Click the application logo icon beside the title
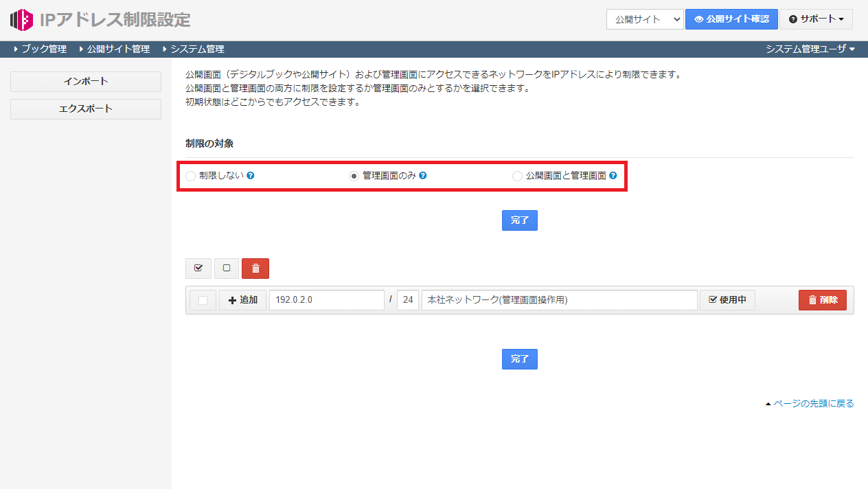The height and width of the screenshot is (489, 868). (22, 20)
